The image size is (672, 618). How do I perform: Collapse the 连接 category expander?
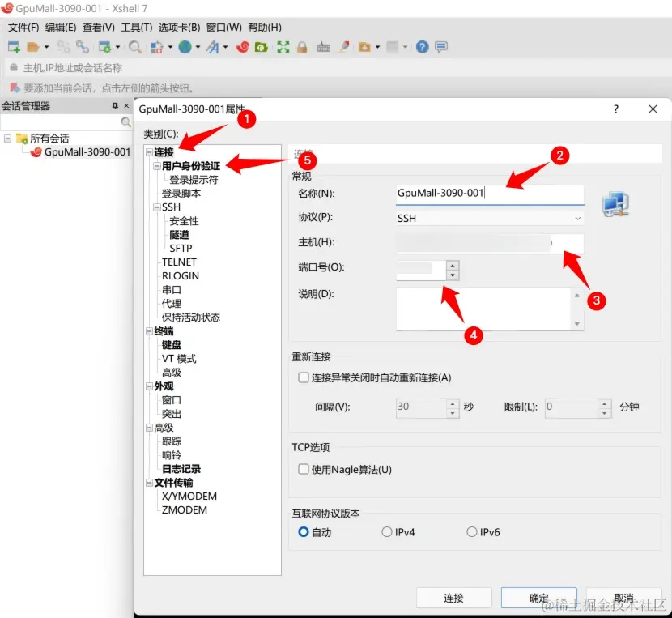pyautogui.click(x=149, y=152)
